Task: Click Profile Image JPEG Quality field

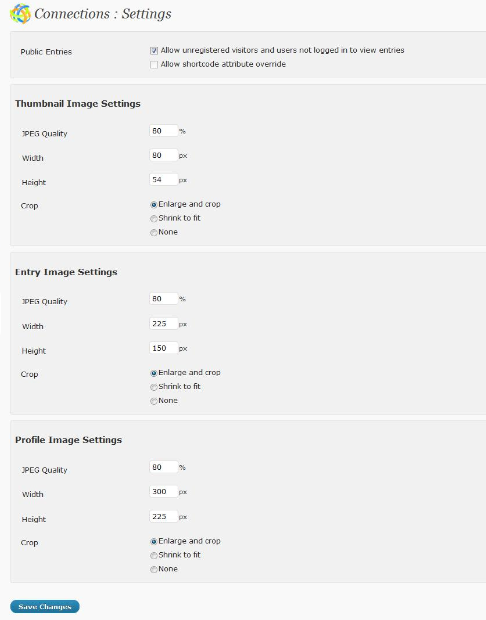Action: [164, 467]
